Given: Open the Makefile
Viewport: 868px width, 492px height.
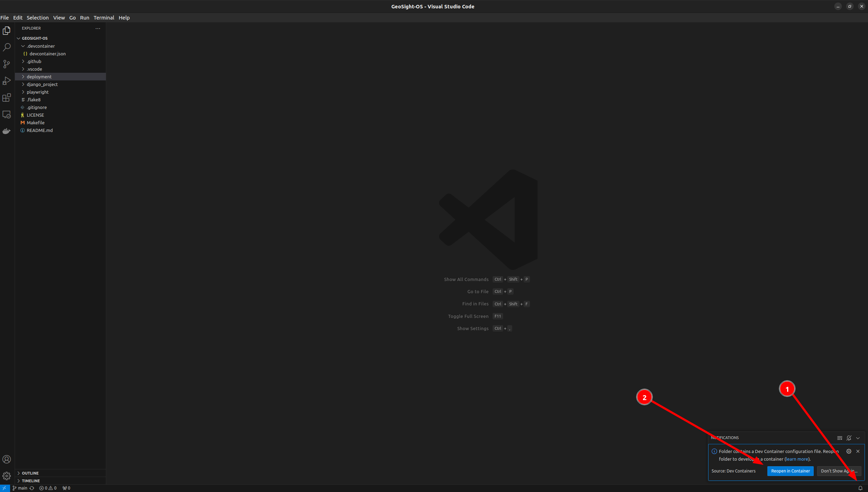Looking at the screenshot, I should tap(60, 123).
